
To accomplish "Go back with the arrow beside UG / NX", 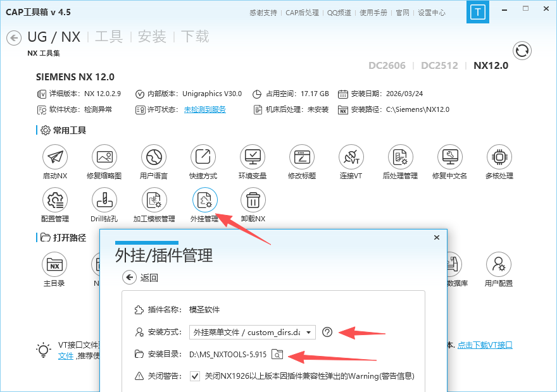I will tap(14, 37).
